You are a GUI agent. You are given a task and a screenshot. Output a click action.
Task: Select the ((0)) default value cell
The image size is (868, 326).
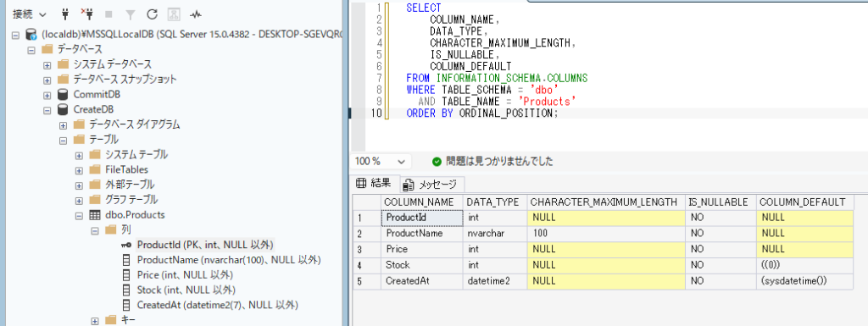coord(805,265)
